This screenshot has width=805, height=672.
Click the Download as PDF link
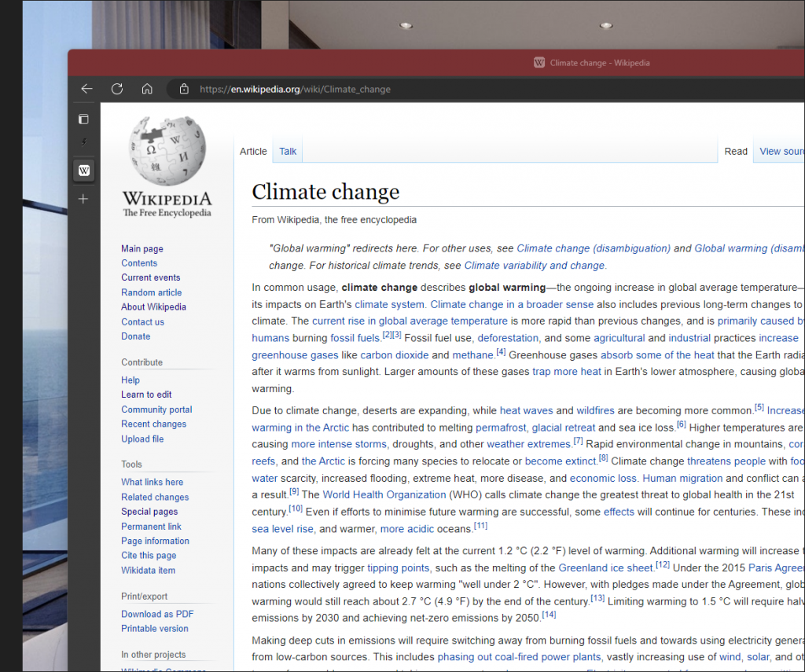point(157,614)
